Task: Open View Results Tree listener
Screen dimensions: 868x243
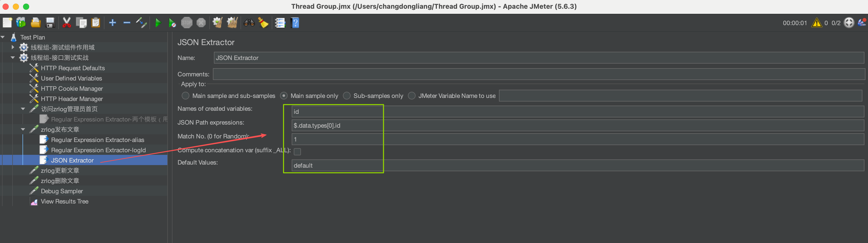Action: coord(64,201)
